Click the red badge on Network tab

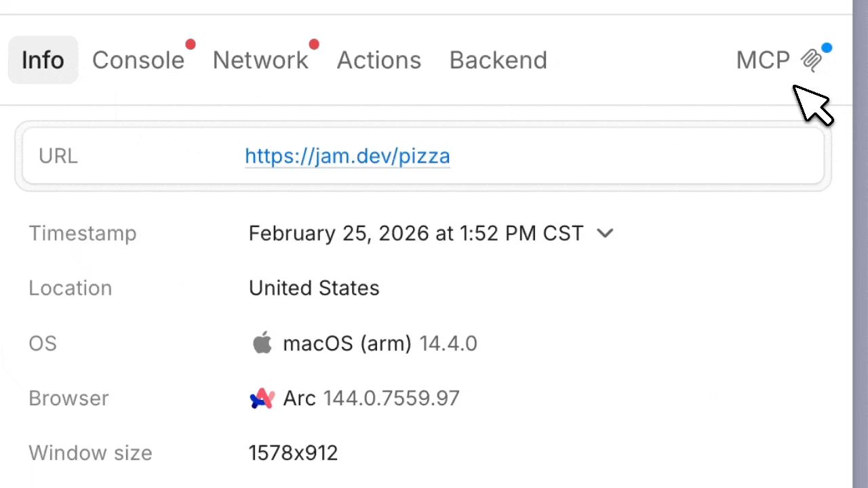pos(314,45)
